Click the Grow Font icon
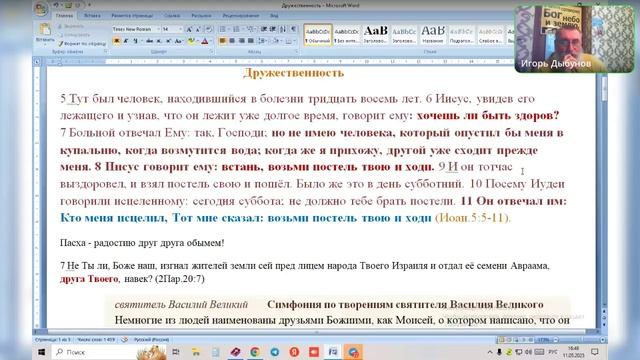640x360 pixels. 189,29
